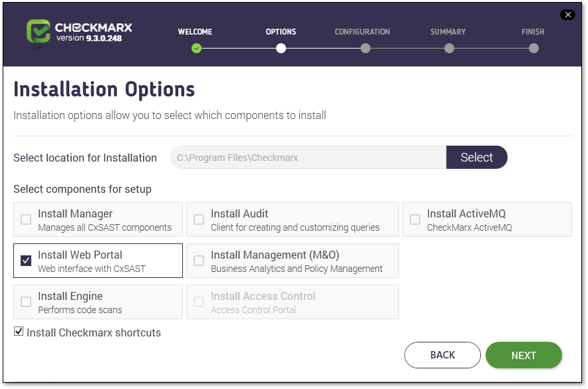
Task: Click 'Select location for Installation' label
Action: tap(85, 158)
